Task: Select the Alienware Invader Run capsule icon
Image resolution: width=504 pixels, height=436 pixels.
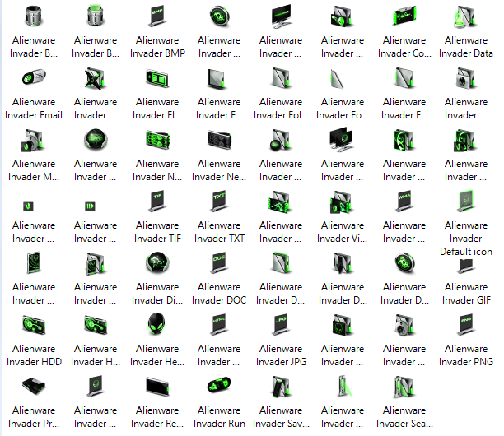Action: [x=219, y=385]
